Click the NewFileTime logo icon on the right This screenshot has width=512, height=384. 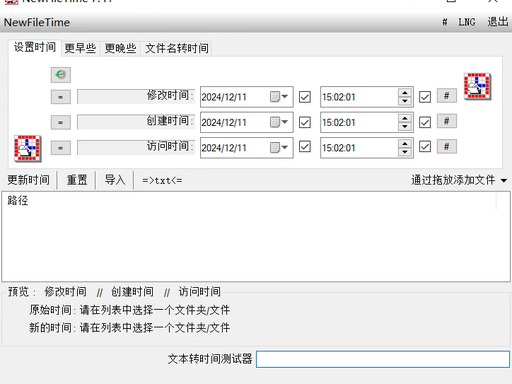coord(477,86)
